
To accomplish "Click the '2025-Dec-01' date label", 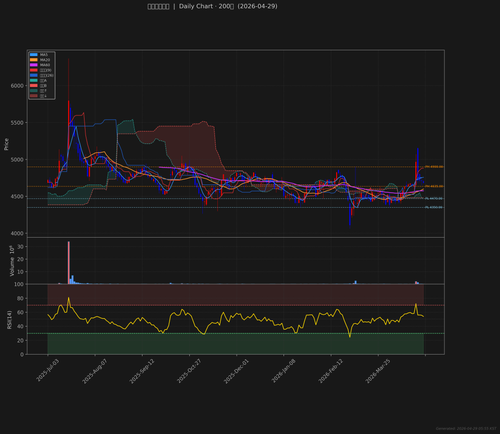I will coord(236,371).
